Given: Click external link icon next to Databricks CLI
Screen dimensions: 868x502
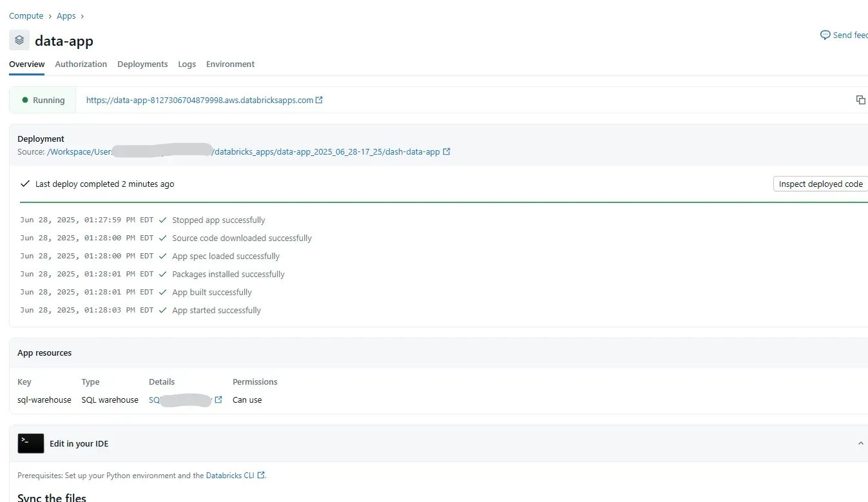Looking at the screenshot, I should (261, 476).
